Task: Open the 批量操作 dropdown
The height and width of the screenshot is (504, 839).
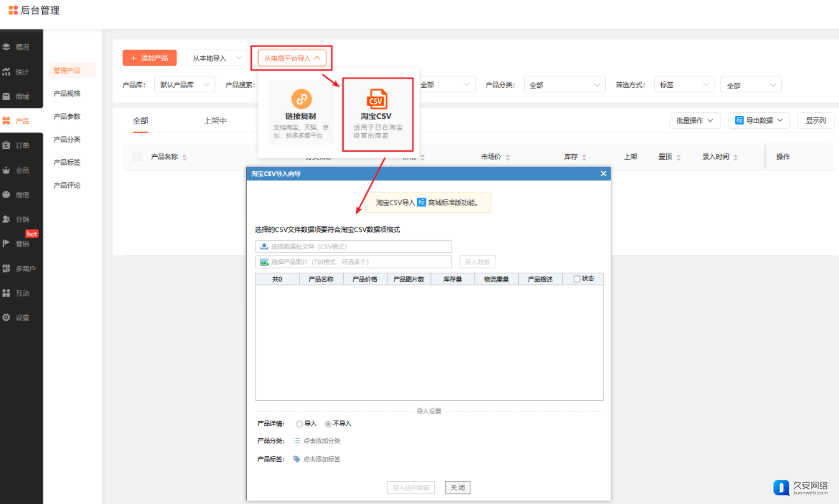Action: pos(694,120)
